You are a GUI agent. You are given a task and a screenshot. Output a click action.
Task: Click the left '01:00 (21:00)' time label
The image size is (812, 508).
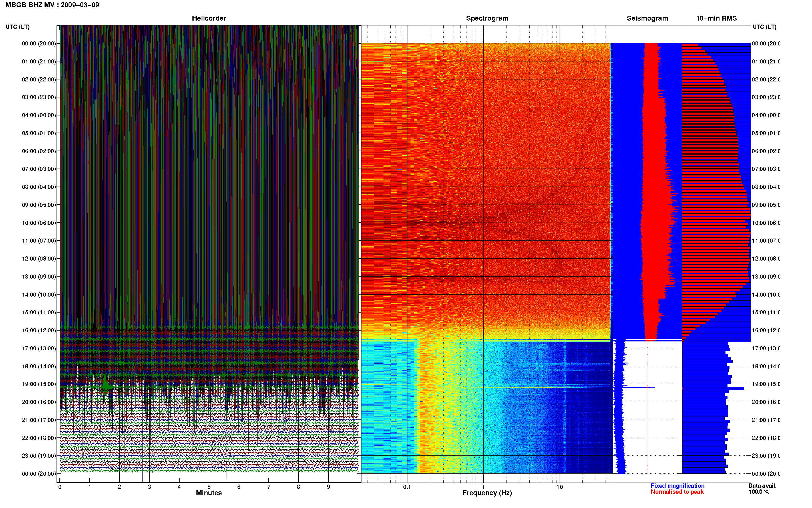(39, 61)
